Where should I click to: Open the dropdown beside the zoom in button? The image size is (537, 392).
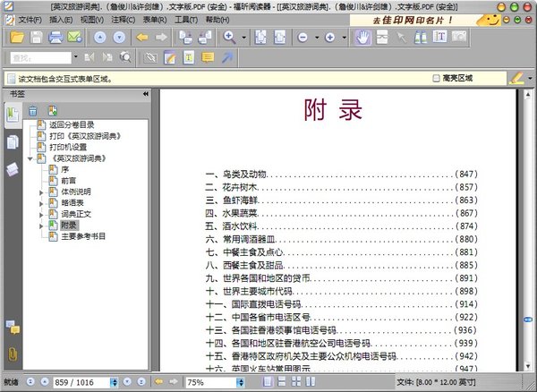click(x=345, y=38)
